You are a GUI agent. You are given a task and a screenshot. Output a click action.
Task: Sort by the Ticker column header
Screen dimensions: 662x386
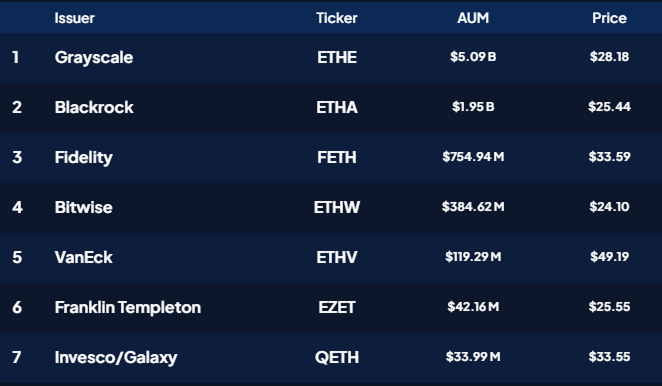pyautogui.click(x=336, y=18)
